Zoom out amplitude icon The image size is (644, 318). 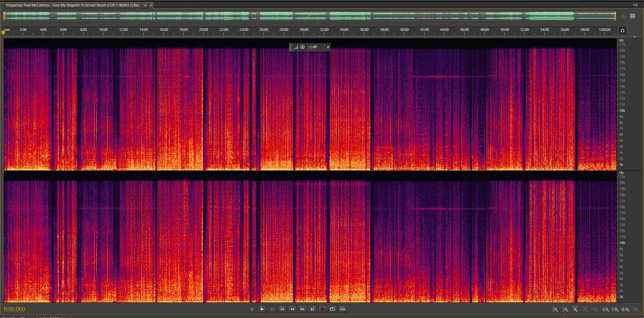[x=565, y=309]
